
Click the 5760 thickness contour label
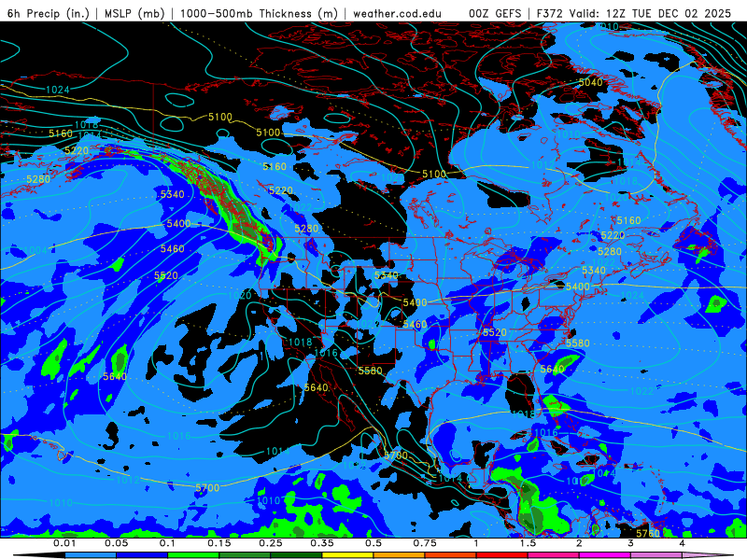(x=648, y=533)
